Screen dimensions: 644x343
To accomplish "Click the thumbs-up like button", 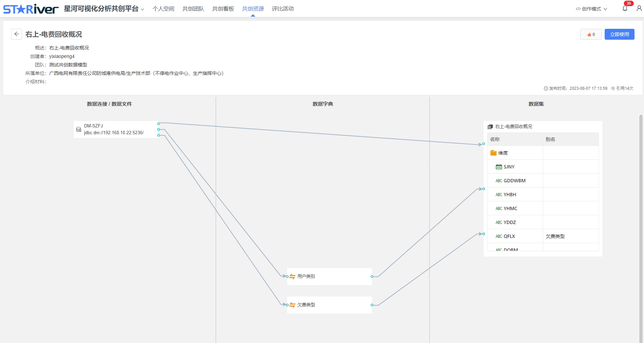I will tap(591, 34).
